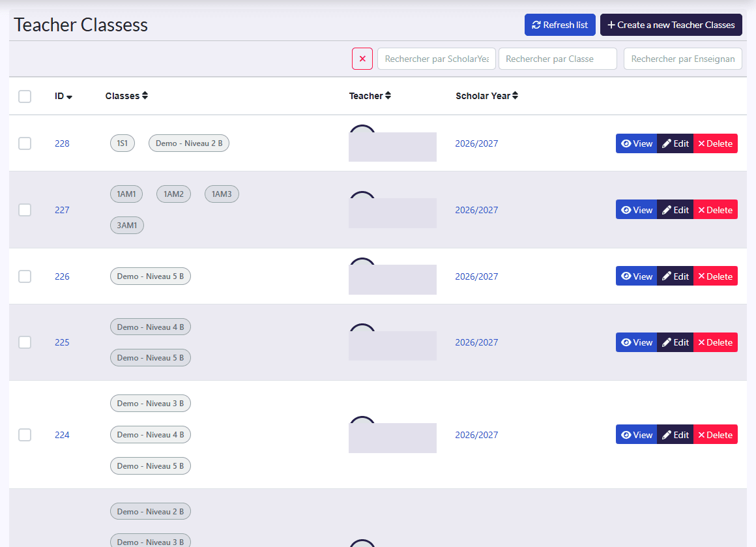
Task: Delete row 224
Action: pyautogui.click(x=716, y=435)
